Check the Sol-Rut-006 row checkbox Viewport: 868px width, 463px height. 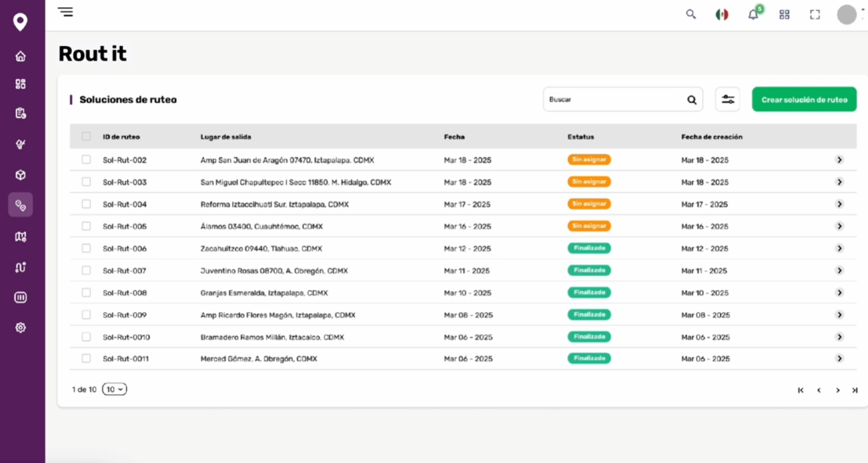pyautogui.click(x=86, y=248)
